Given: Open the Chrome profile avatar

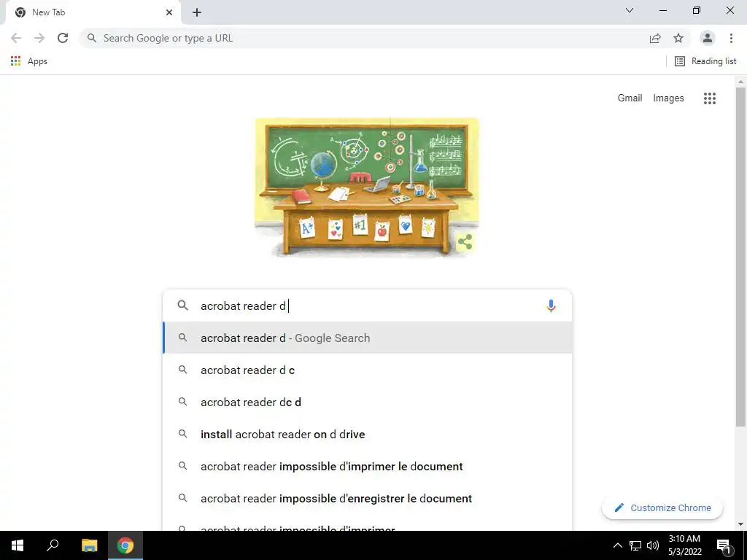Looking at the screenshot, I should click(708, 38).
